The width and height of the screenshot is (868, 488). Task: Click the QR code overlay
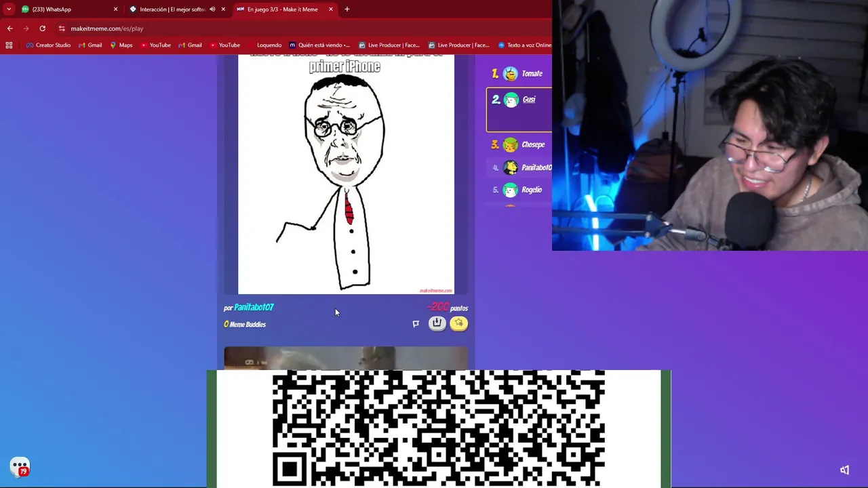point(438,428)
